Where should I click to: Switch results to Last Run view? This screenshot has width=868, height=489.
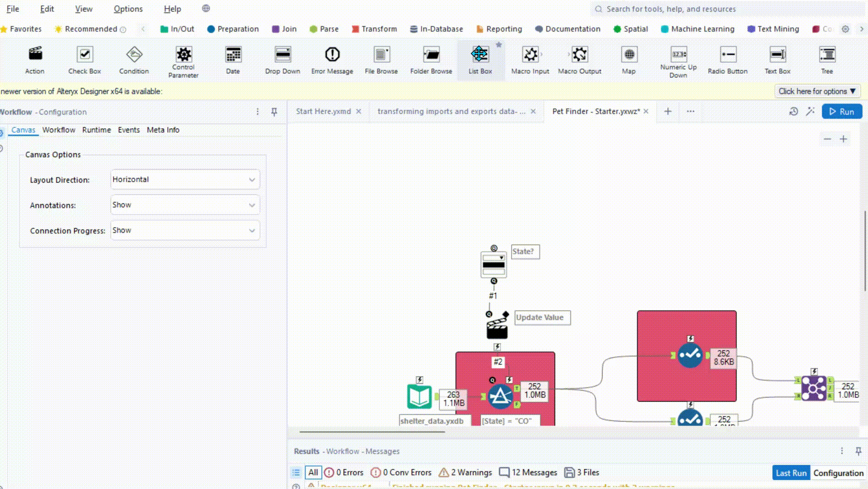coord(791,473)
